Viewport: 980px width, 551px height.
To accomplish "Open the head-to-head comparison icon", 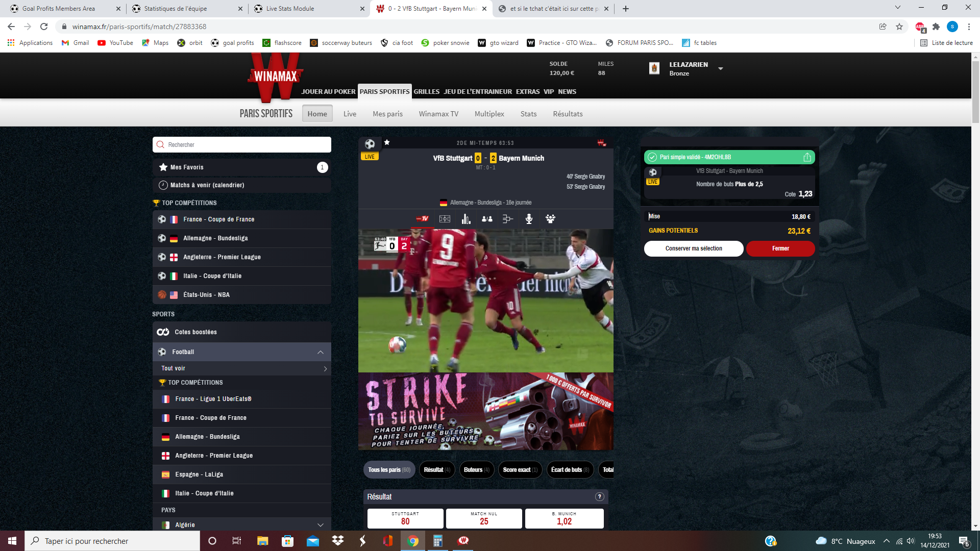I will [487, 219].
